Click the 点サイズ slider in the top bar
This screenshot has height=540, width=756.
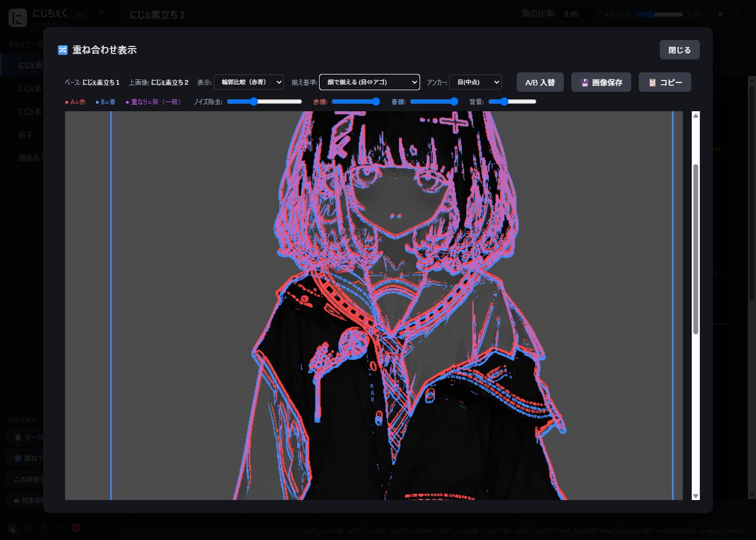pyautogui.click(x=658, y=15)
